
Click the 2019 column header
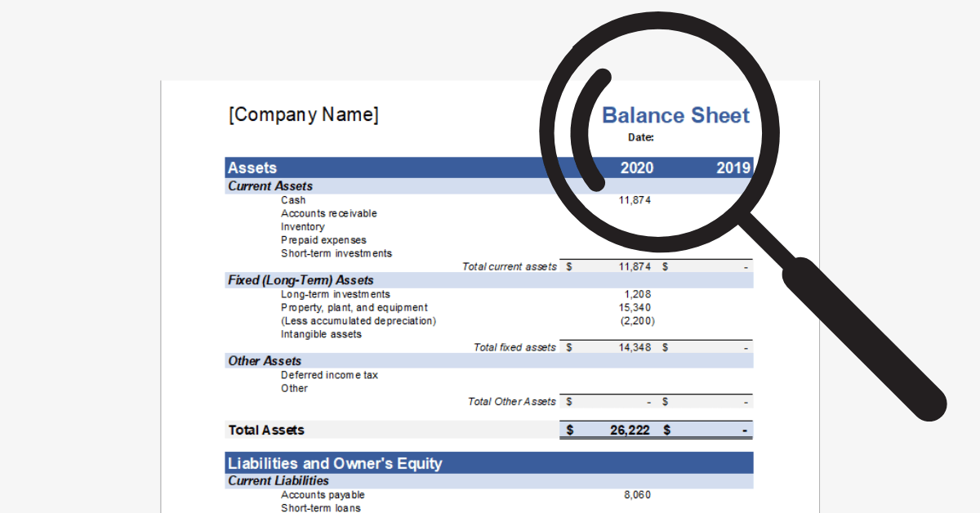coord(736,167)
